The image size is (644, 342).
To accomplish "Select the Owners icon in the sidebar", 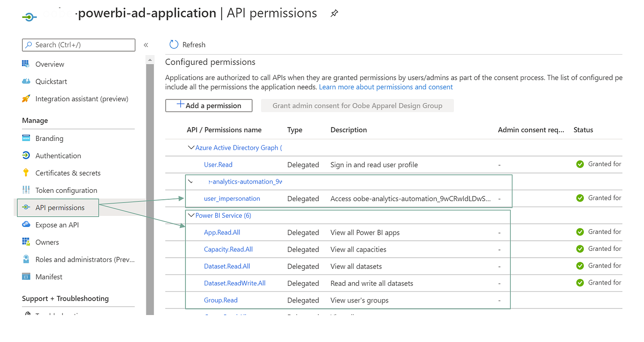I will (x=27, y=242).
